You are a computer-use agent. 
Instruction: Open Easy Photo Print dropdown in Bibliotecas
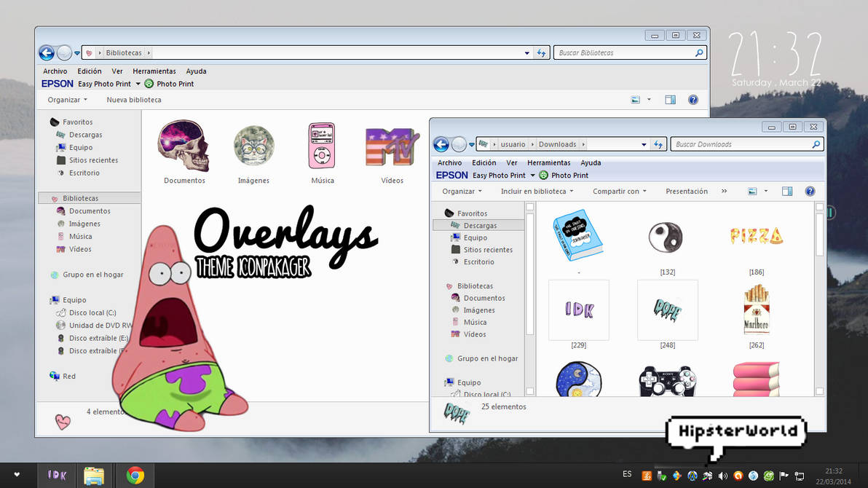click(x=138, y=84)
